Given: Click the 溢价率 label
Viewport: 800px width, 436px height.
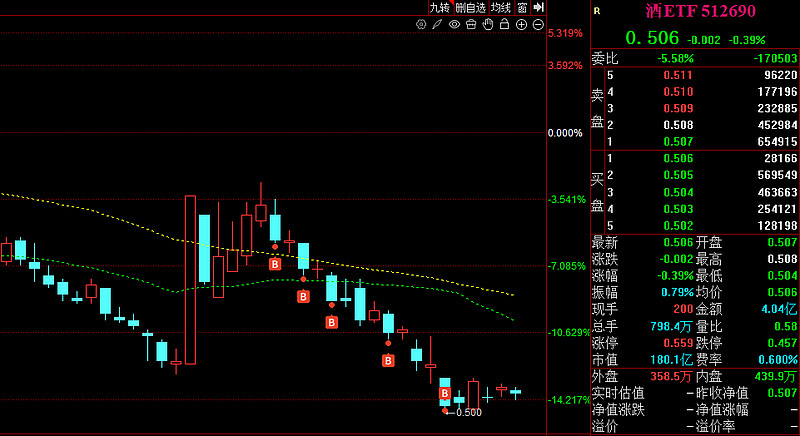Looking at the screenshot, I should (x=715, y=426).
